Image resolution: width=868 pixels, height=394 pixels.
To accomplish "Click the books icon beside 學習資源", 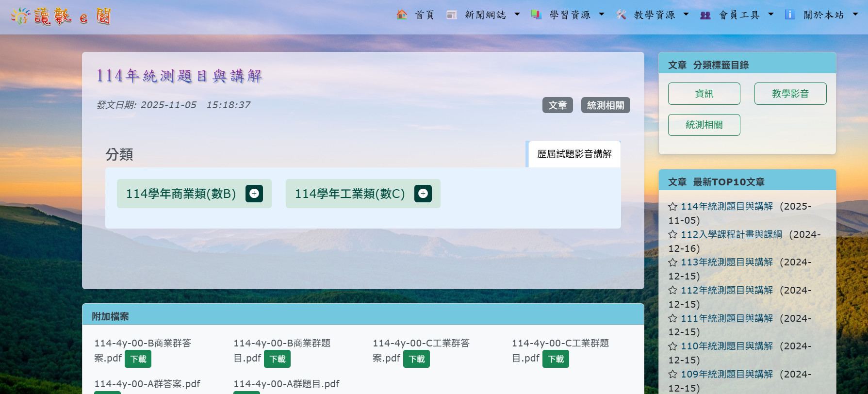I will click(x=536, y=15).
